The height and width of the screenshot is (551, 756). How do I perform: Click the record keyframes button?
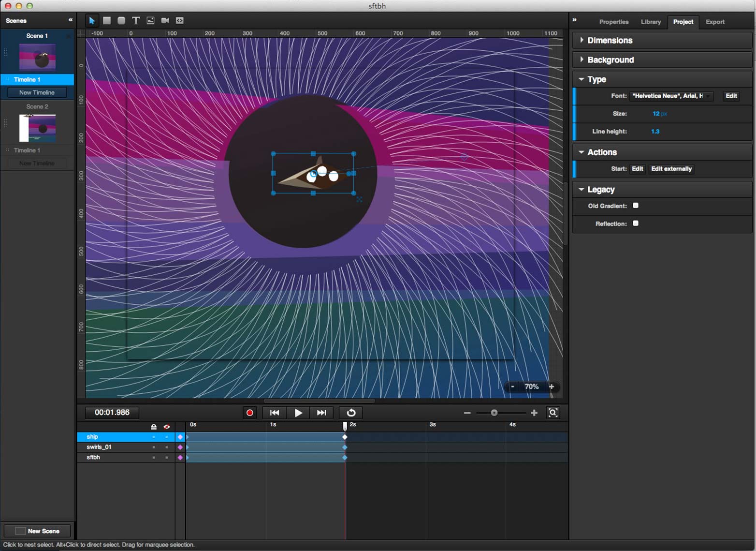249,413
